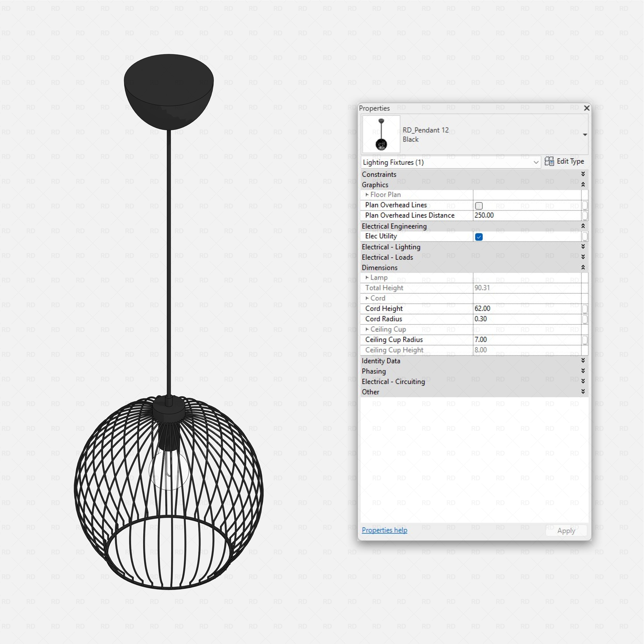The width and height of the screenshot is (644, 644).
Task: Expand the Cord parameter group arrow
Action: [367, 298]
